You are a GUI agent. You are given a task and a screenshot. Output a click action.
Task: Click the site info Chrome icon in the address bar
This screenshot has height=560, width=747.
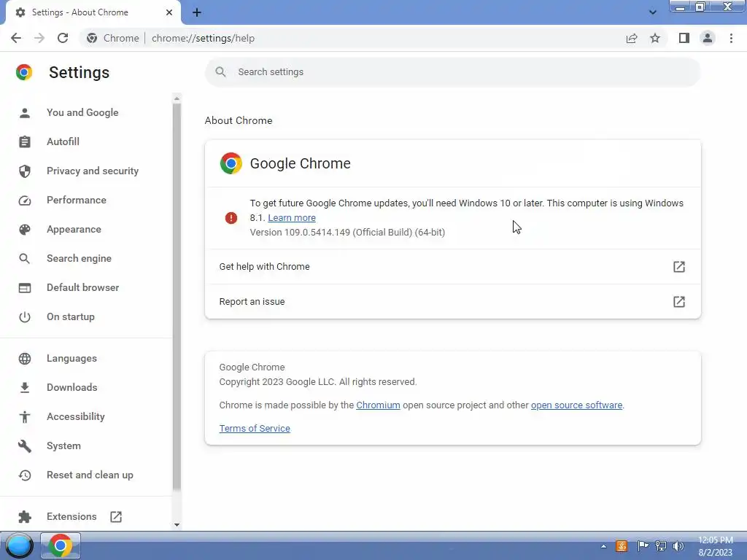tap(92, 38)
